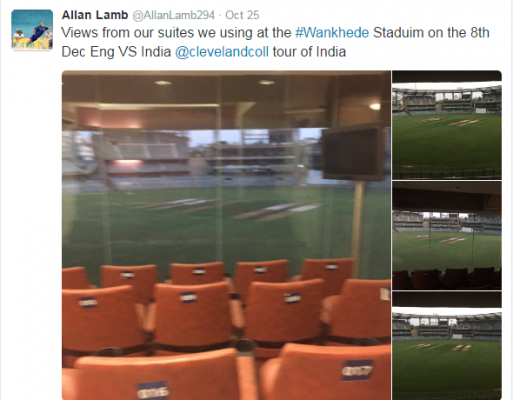Open the @clevelandcoll mention
The image size is (513, 400).
222,52
